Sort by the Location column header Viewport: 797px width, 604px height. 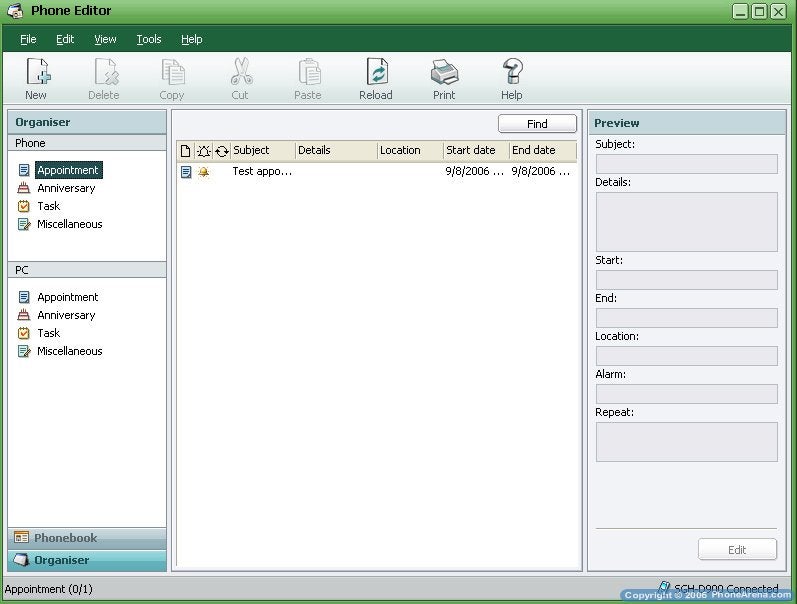tap(410, 150)
